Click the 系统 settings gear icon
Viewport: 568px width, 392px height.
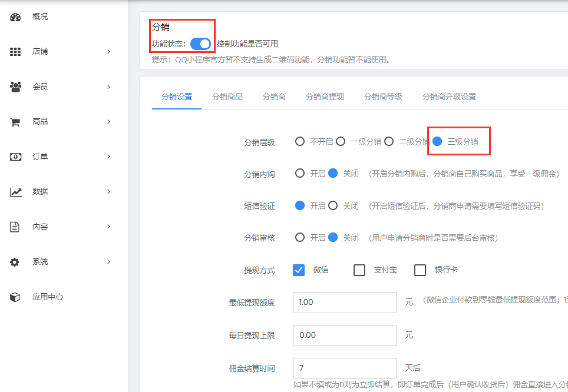click(x=15, y=262)
